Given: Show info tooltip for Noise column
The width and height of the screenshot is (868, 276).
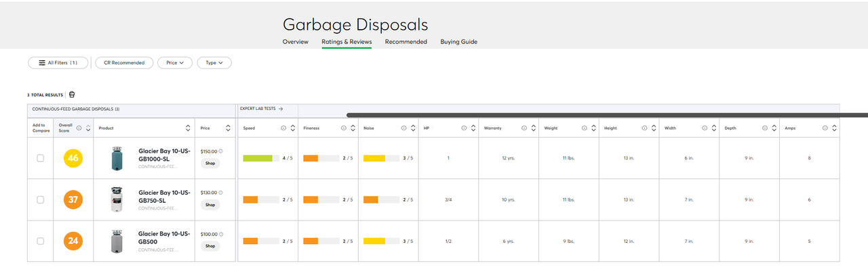Looking at the screenshot, I should [404, 127].
